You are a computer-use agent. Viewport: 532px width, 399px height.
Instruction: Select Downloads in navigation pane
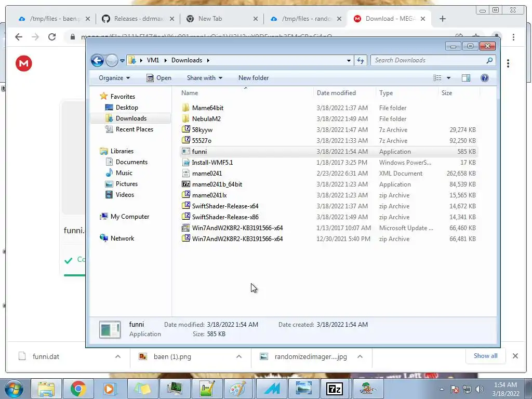[130, 118]
